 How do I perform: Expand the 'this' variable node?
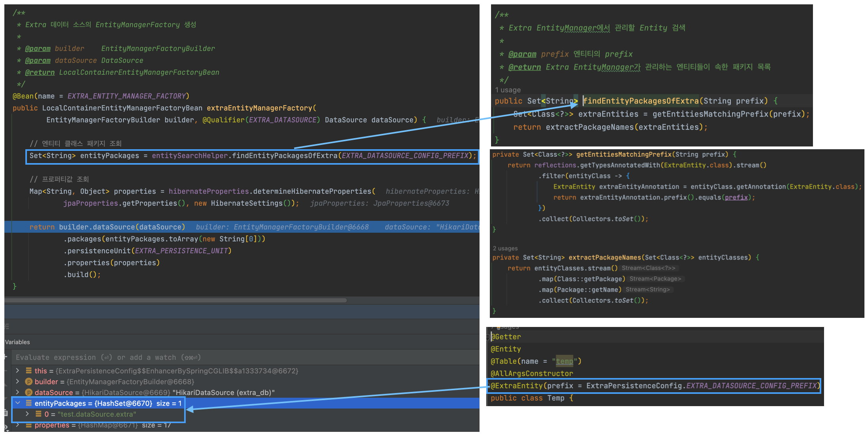[17, 371]
